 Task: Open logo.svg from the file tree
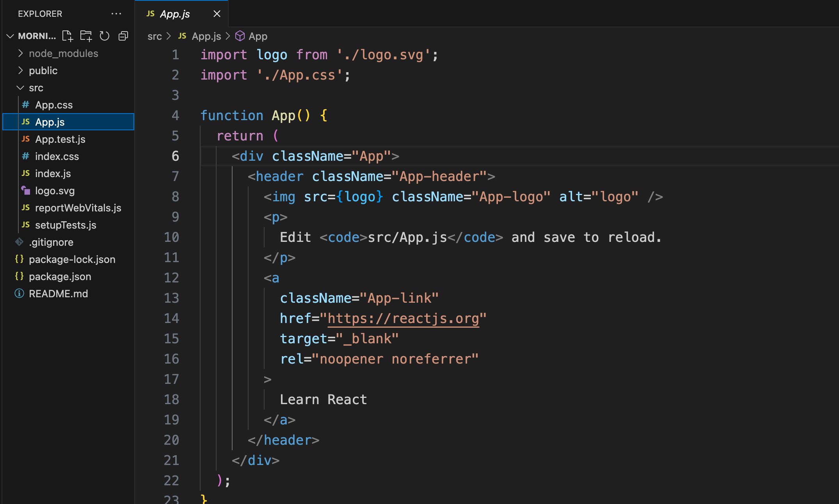[55, 191]
